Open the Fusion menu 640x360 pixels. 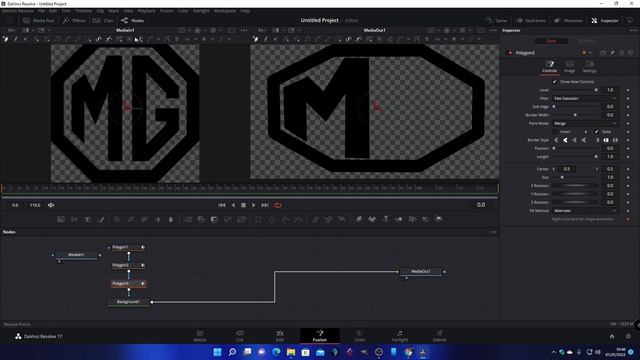[166, 11]
